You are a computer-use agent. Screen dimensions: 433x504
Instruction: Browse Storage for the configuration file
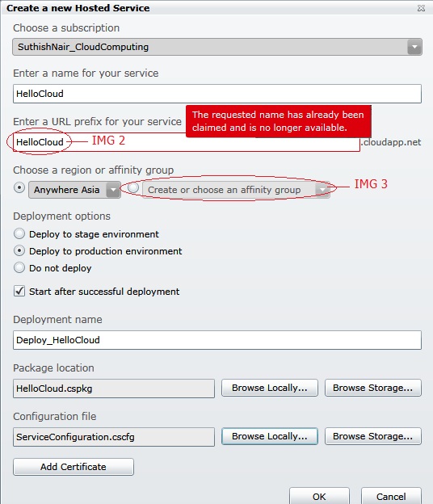[373, 436]
